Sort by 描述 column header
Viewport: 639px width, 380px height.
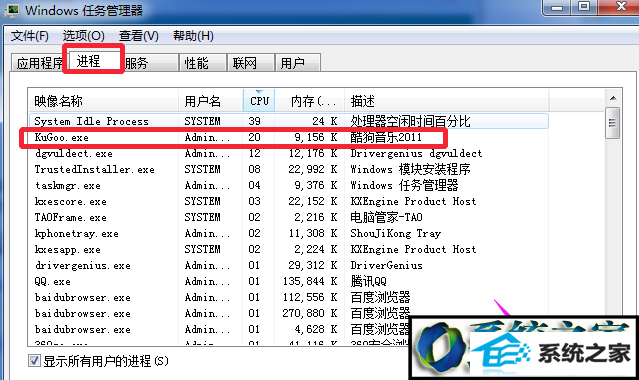pos(447,100)
